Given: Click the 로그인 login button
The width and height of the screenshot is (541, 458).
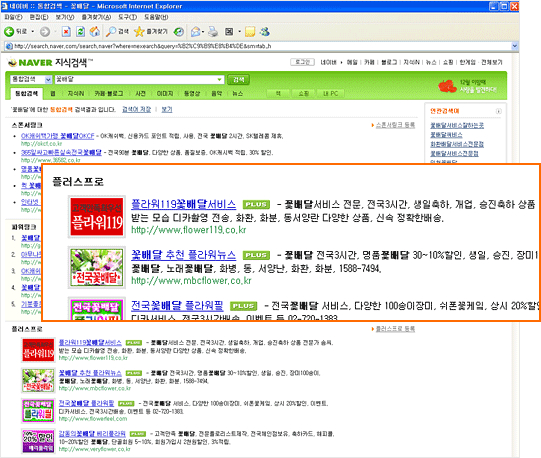Looking at the screenshot, I should 302,62.
